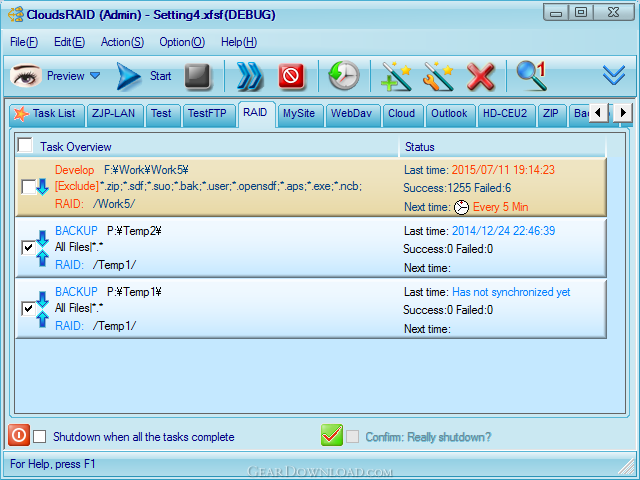Click the Preview eye icon
This screenshot has width=640, height=480.
(26, 76)
